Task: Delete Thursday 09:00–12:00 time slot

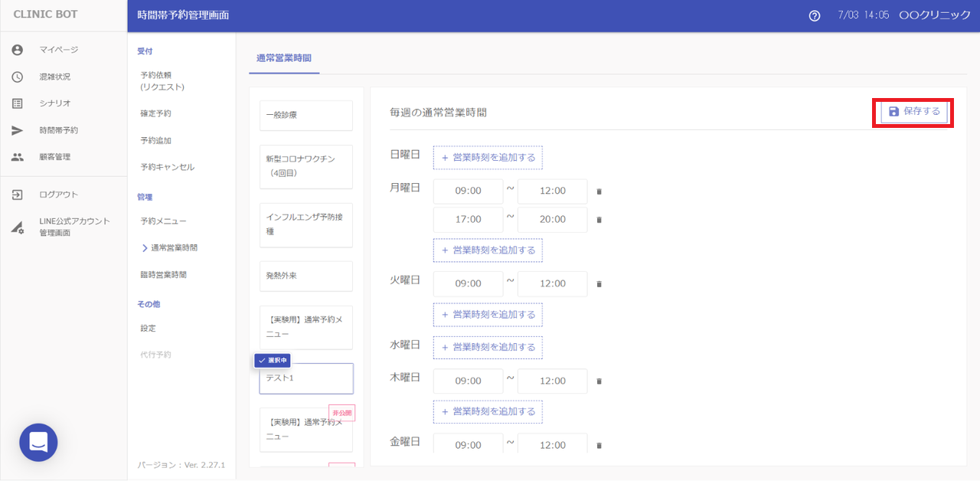Action: (x=599, y=381)
